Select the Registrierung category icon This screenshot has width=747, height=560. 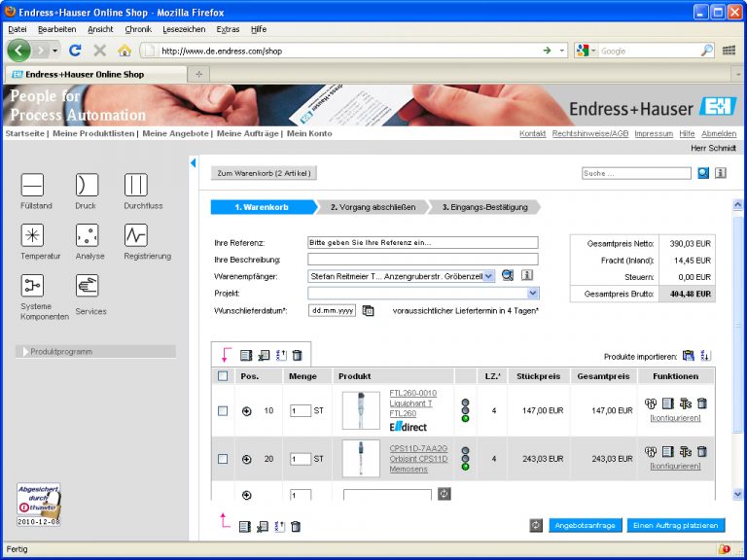(x=135, y=235)
